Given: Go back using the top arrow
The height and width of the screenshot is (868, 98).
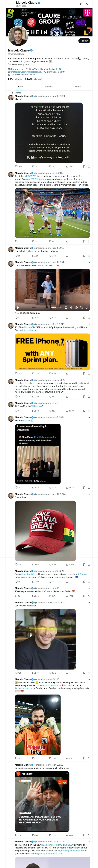Looking at the screenshot, I should (x=9, y=4).
